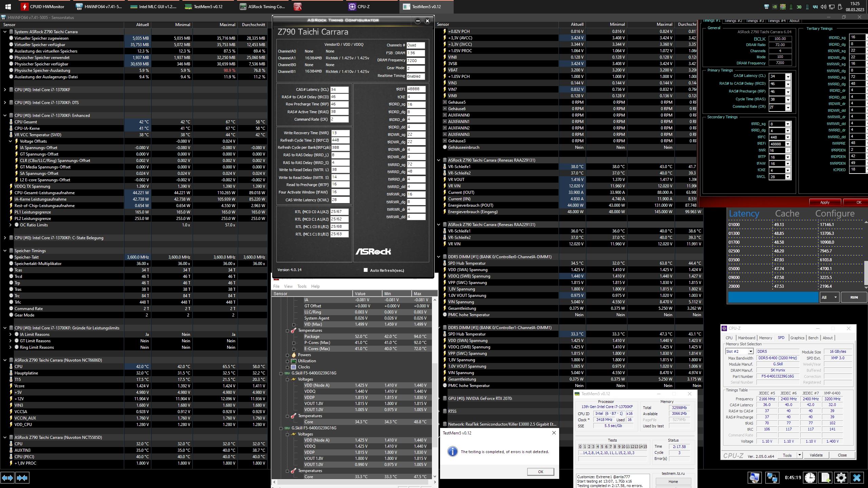Open HWiNFO settings gear icon

841,478
